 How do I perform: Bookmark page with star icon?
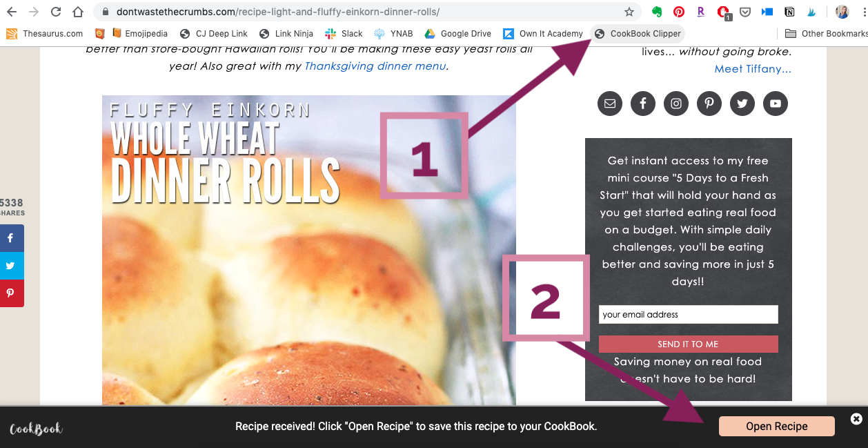tap(629, 12)
